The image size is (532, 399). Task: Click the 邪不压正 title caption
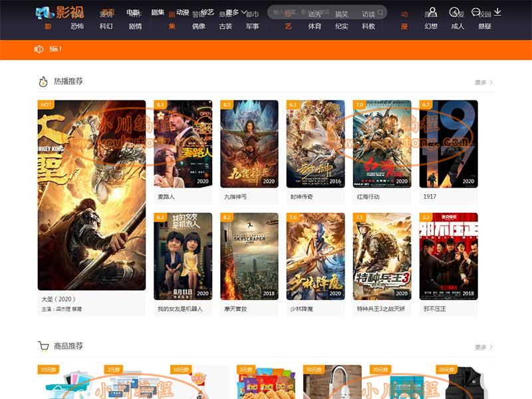point(435,309)
